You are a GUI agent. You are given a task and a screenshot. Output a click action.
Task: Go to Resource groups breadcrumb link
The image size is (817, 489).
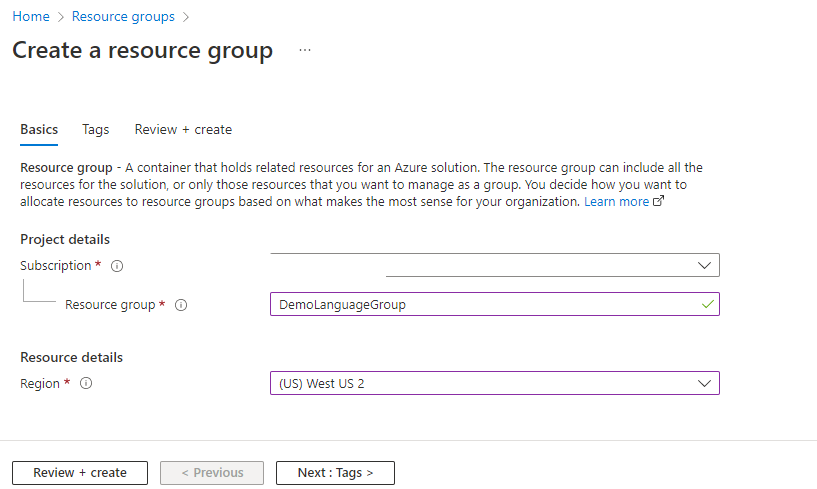pyautogui.click(x=123, y=17)
